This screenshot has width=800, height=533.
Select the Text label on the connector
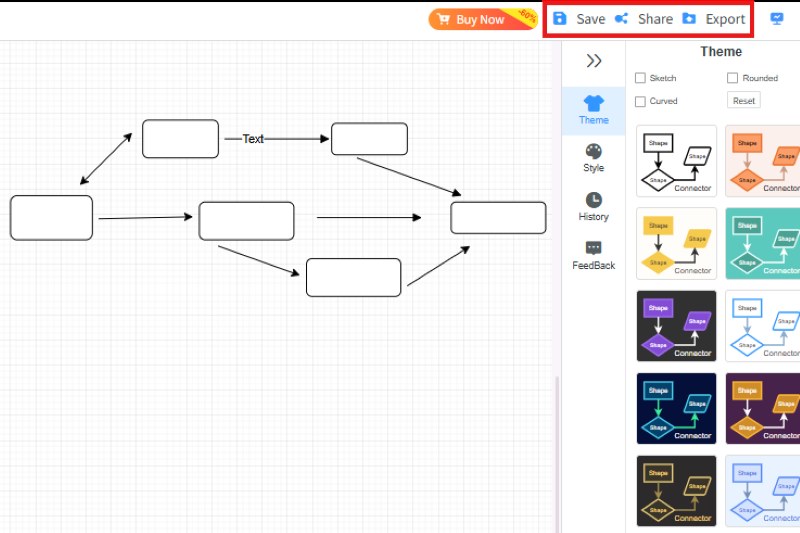point(253,139)
